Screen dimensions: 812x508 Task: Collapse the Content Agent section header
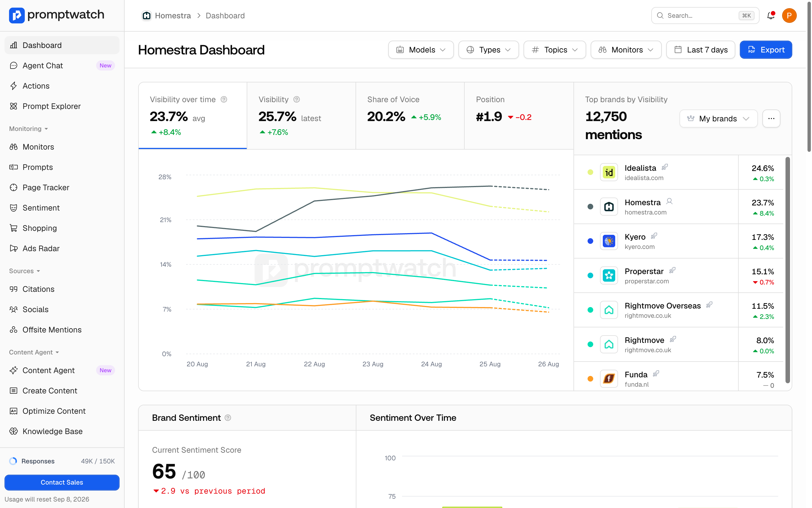tap(34, 352)
